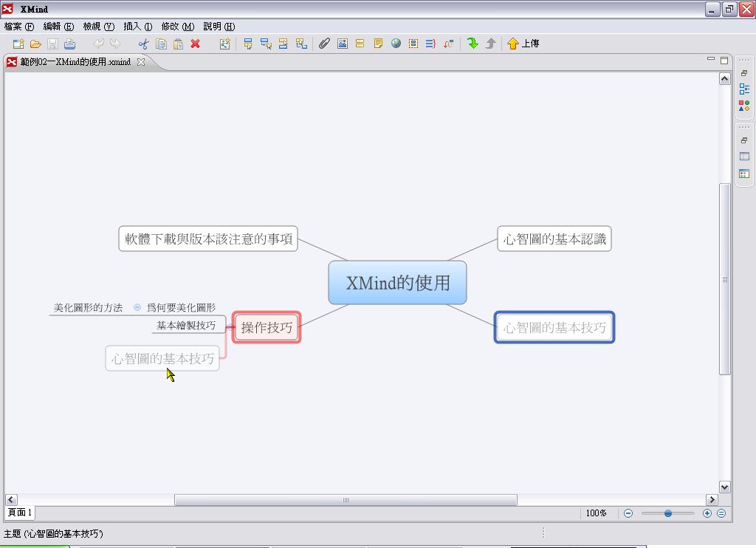Open the Markers view sidebar icon
Viewport: 756px width, 548px height.
click(x=744, y=106)
